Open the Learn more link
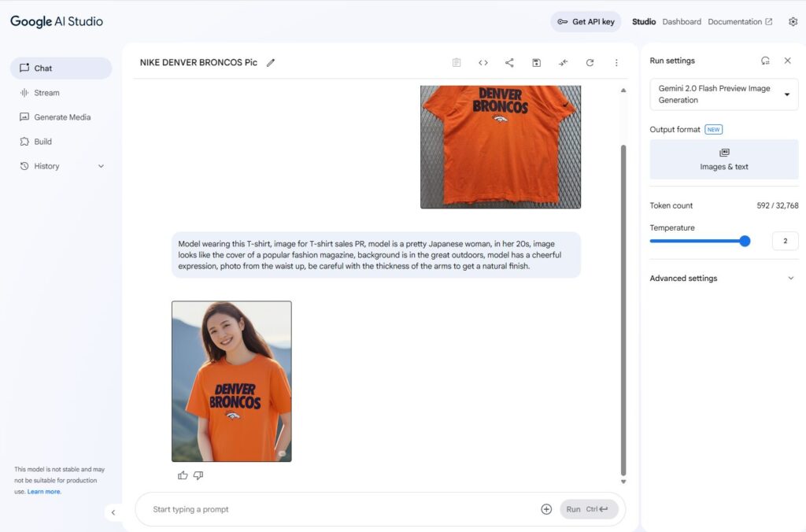This screenshot has height=532, width=806. (x=44, y=492)
